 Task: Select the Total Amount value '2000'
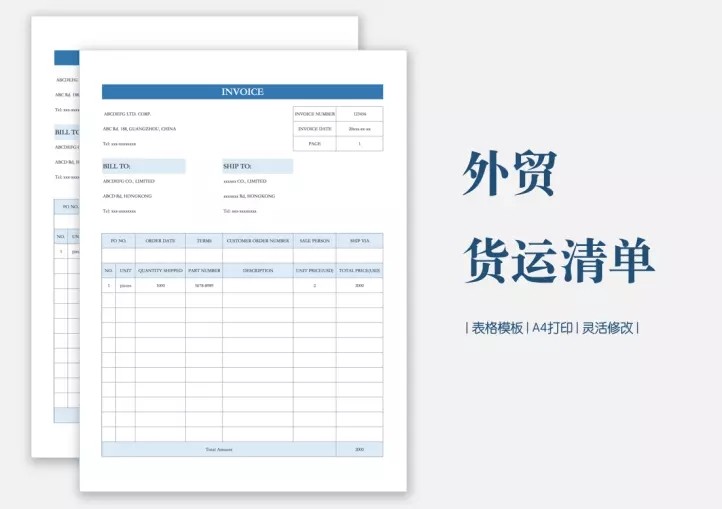point(360,449)
